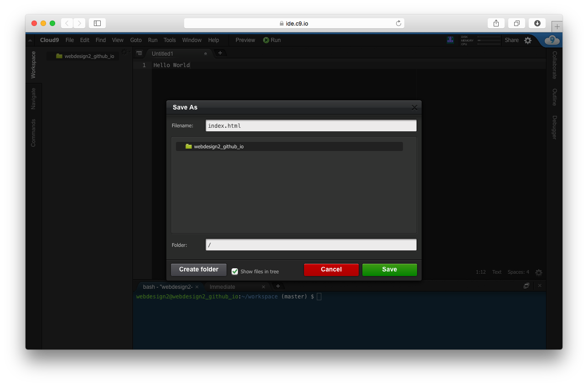Click the Safari share icon
The height and width of the screenshot is (386, 588).
[x=496, y=23]
